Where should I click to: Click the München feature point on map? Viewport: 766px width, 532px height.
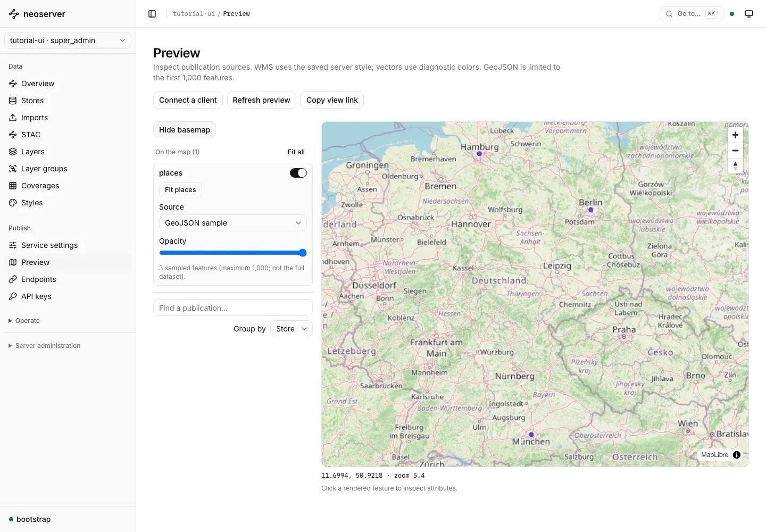pyautogui.click(x=531, y=435)
